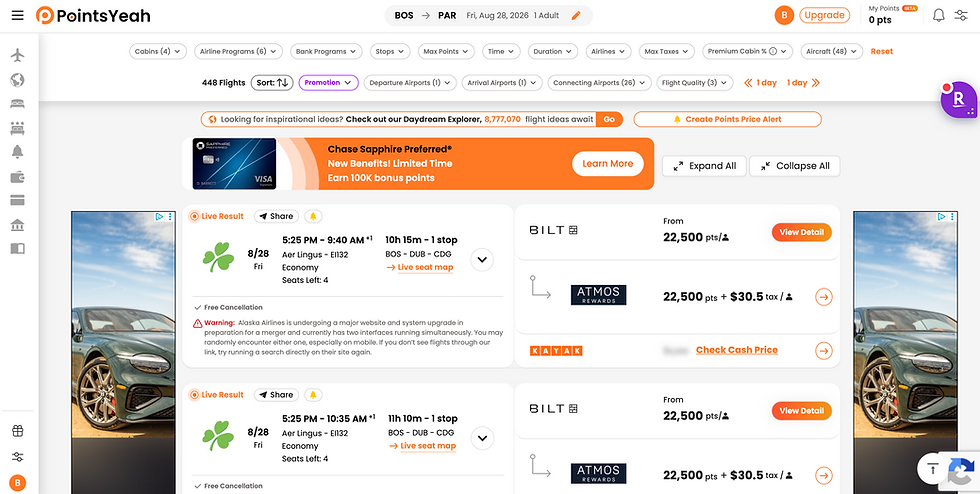Click arrow beside first Atmos Rewards price

[824, 297]
